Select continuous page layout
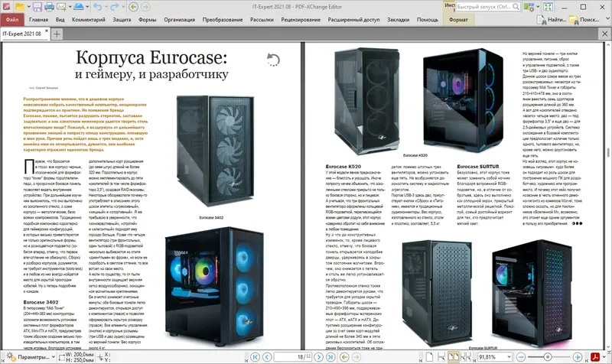 tap(441, 357)
